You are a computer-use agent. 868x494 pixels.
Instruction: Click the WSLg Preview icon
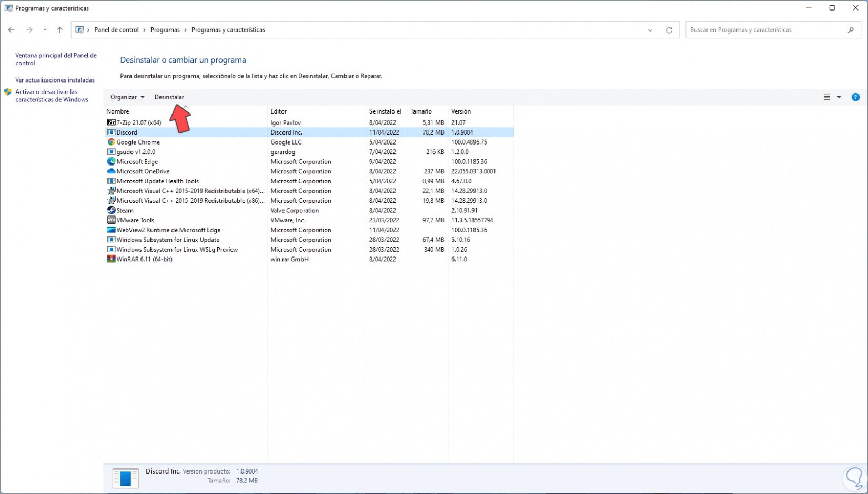point(111,250)
